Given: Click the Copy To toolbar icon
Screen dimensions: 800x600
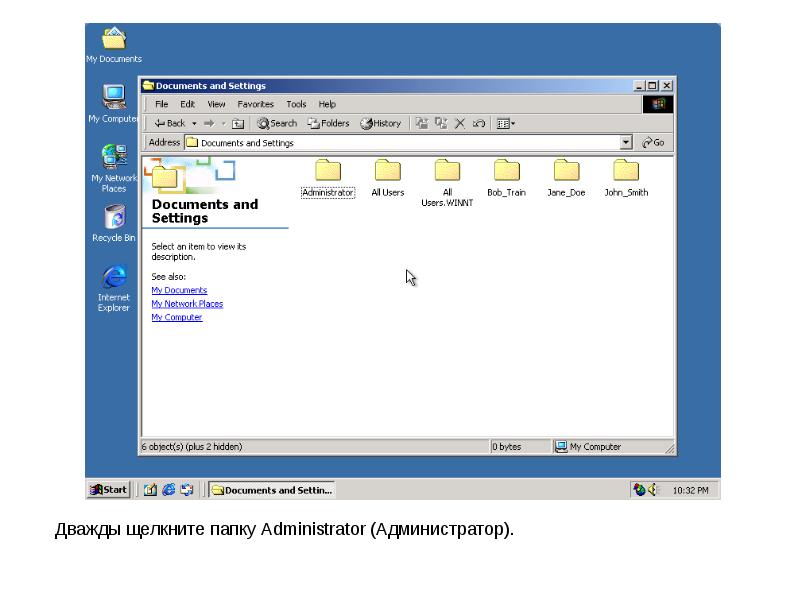Looking at the screenshot, I should (441, 124).
